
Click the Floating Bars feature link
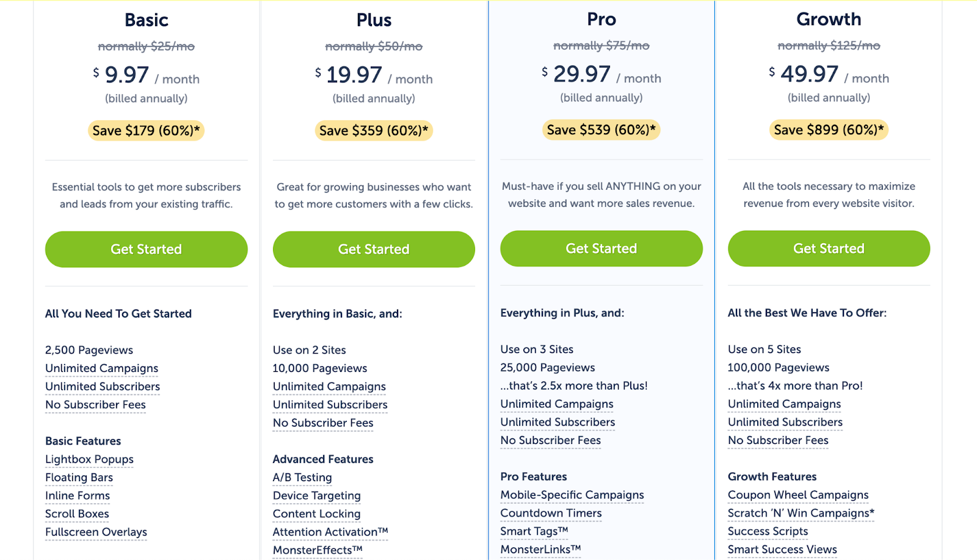point(79,478)
